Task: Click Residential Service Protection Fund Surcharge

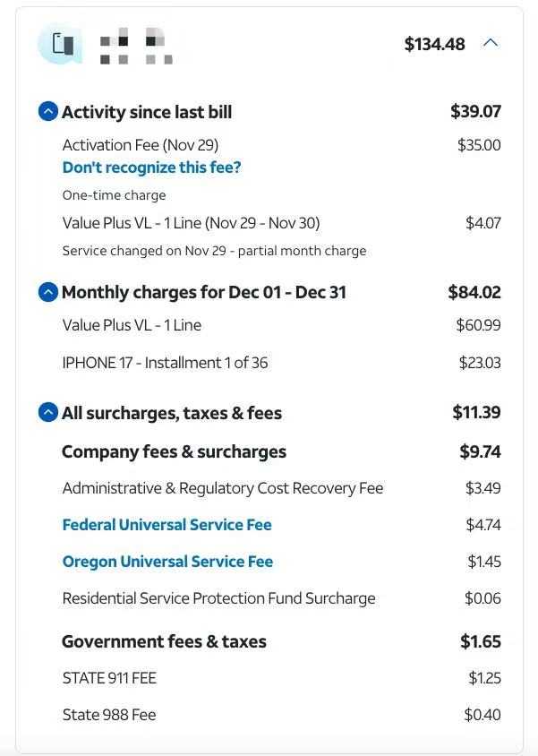Action: click(218, 598)
